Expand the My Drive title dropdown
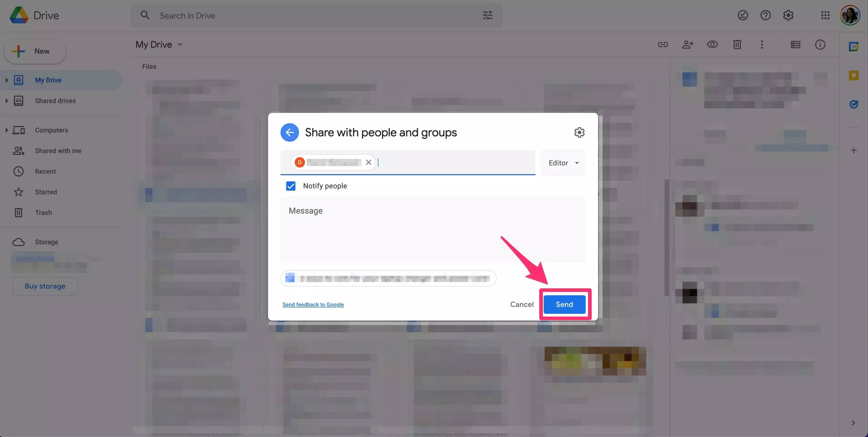Screen dimensions: 868x437 (x=180, y=45)
